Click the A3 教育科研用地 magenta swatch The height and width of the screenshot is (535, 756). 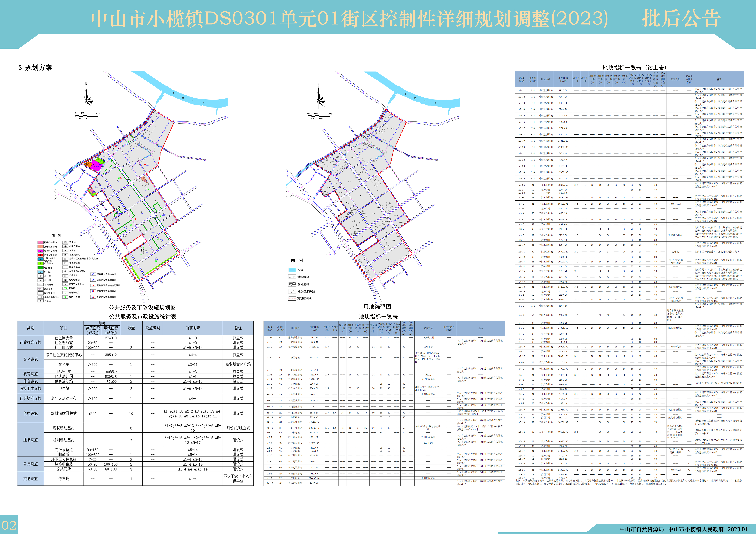point(40,251)
